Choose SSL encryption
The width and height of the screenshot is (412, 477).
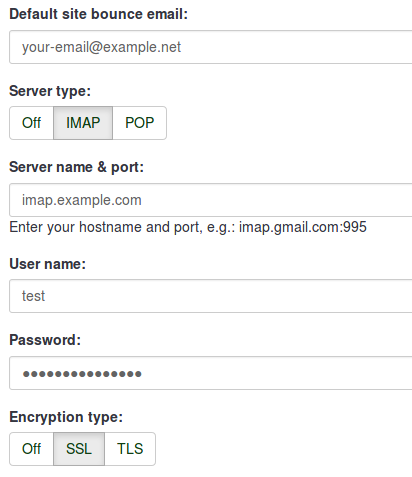[79, 449]
